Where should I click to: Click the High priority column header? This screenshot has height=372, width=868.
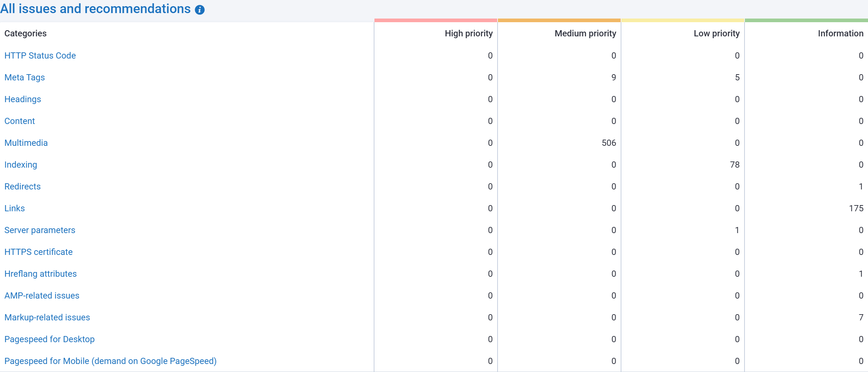(x=469, y=33)
